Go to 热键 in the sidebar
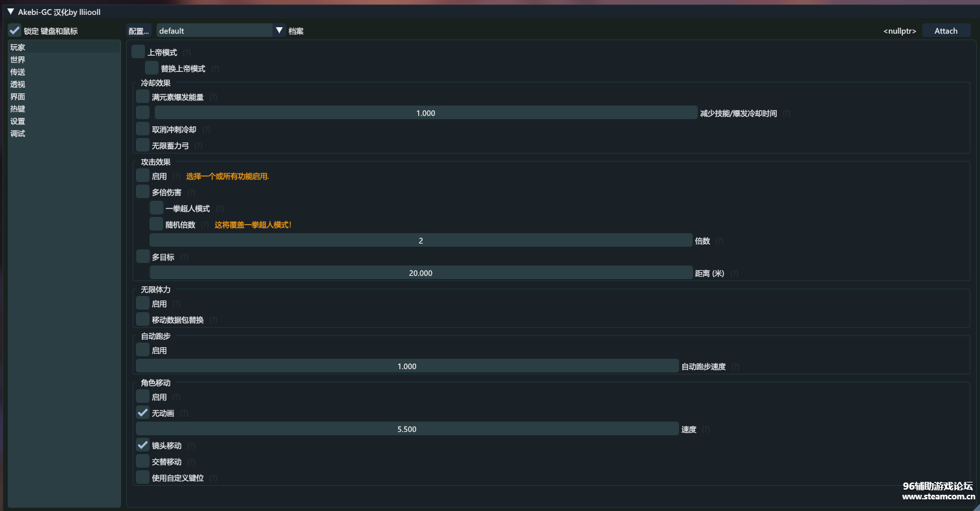 [18, 109]
